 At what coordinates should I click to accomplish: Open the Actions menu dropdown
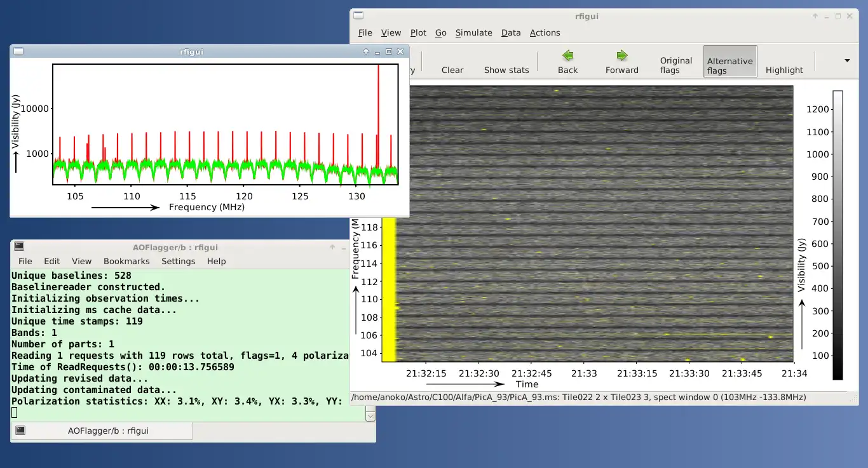(545, 33)
